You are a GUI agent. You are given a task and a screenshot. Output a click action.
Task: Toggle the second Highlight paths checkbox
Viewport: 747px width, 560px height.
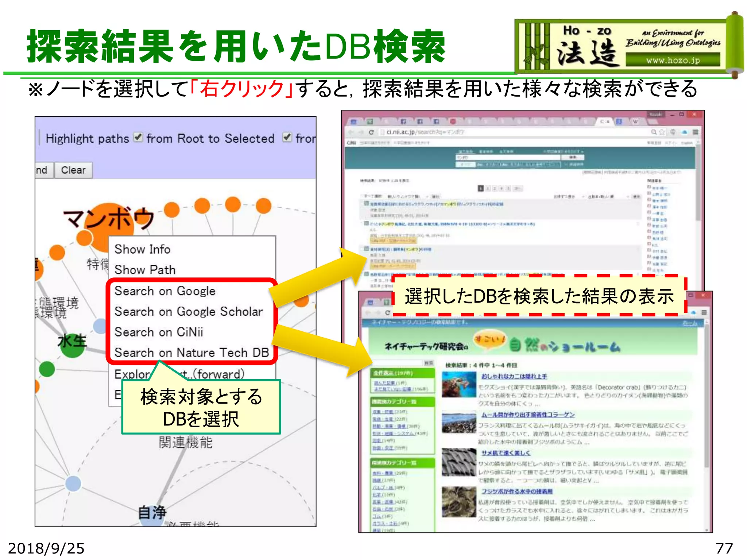287,137
